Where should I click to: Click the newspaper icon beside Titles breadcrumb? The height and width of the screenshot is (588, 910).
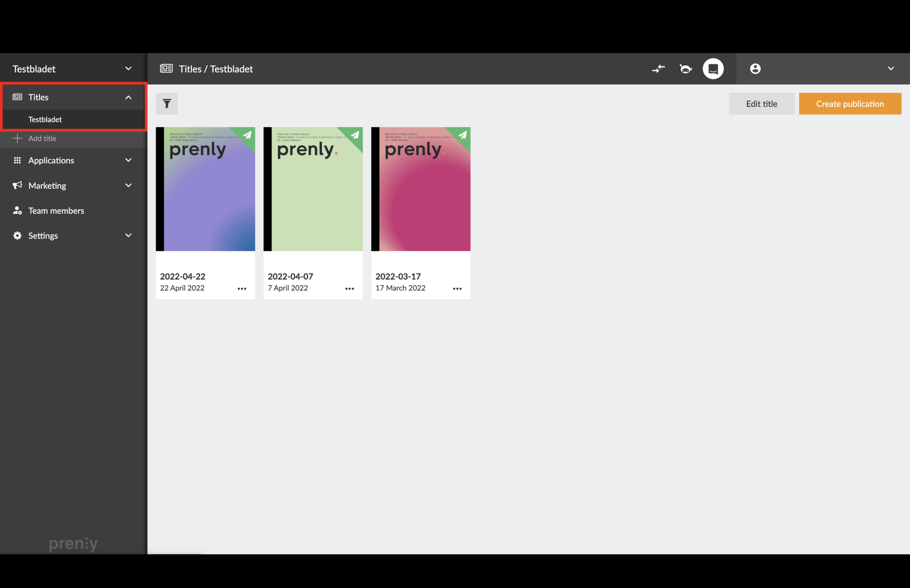pyautogui.click(x=166, y=69)
